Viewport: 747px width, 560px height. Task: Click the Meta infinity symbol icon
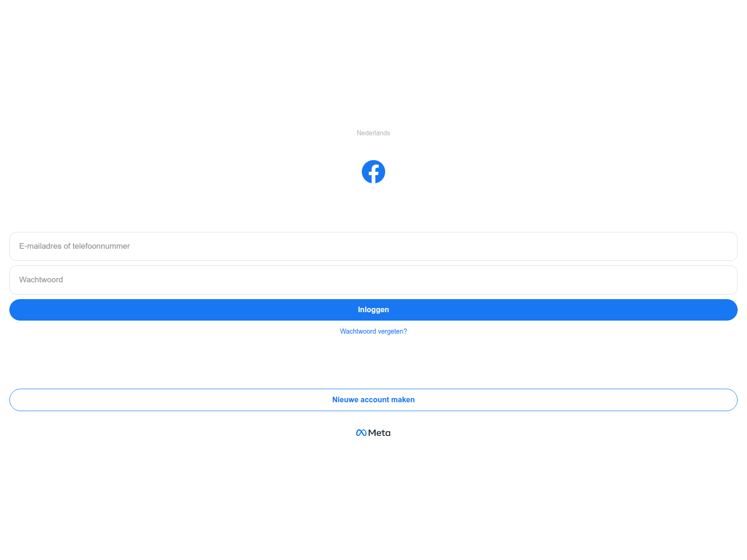(361, 433)
